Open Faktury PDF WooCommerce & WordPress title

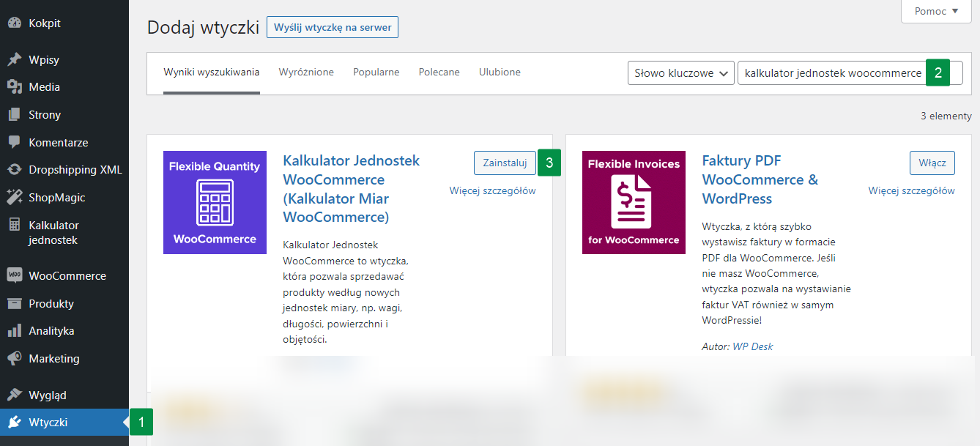pyautogui.click(x=760, y=179)
